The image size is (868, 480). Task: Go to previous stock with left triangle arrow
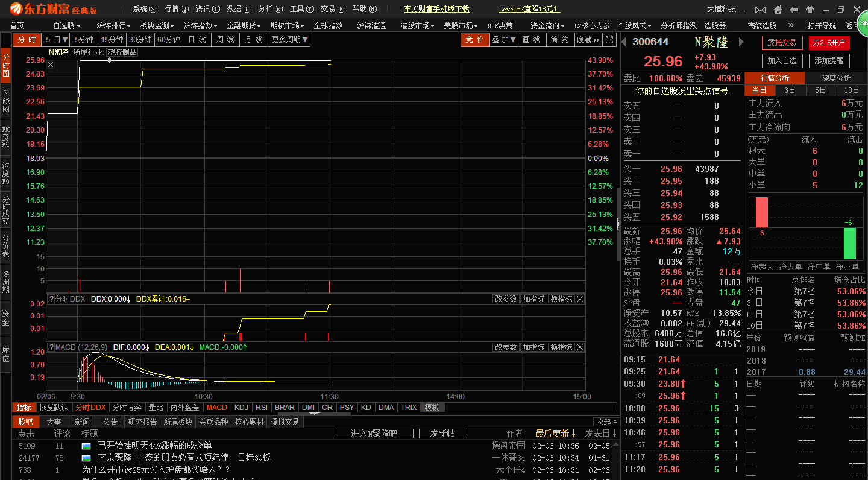[x=624, y=42]
